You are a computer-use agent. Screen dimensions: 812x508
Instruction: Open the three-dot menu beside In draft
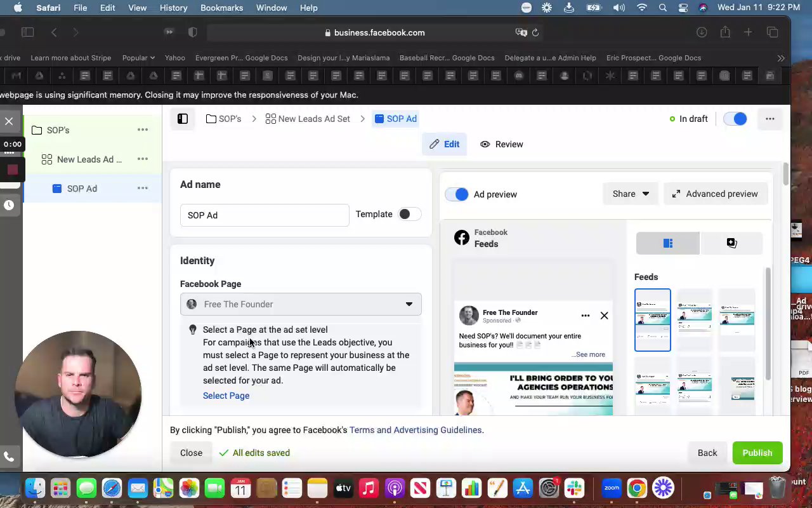click(770, 119)
